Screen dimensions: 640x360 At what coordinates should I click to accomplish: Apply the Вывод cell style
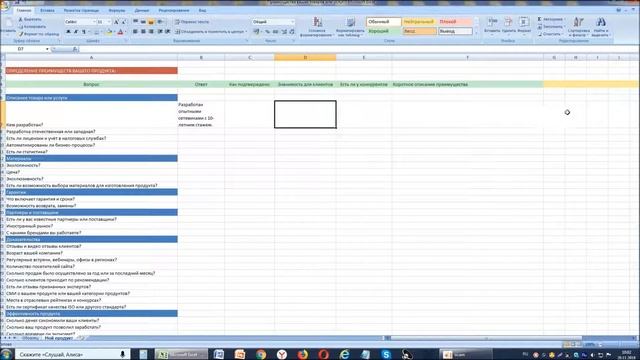click(455, 31)
